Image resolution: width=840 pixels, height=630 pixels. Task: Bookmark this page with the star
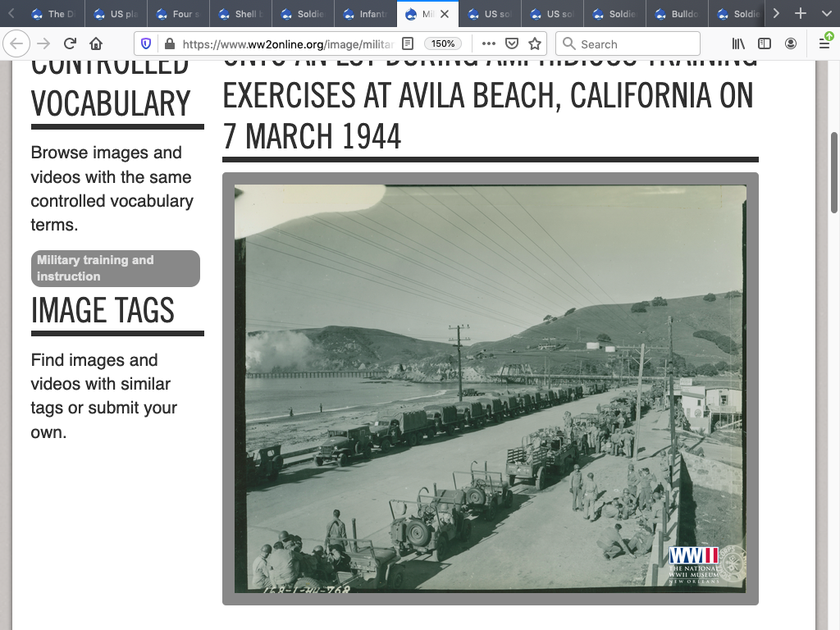click(x=535, y=44)
